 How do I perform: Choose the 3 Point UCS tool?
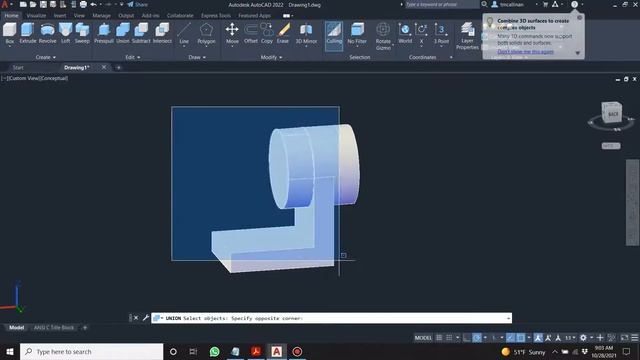pyautogui.click(x=441, y=33)
